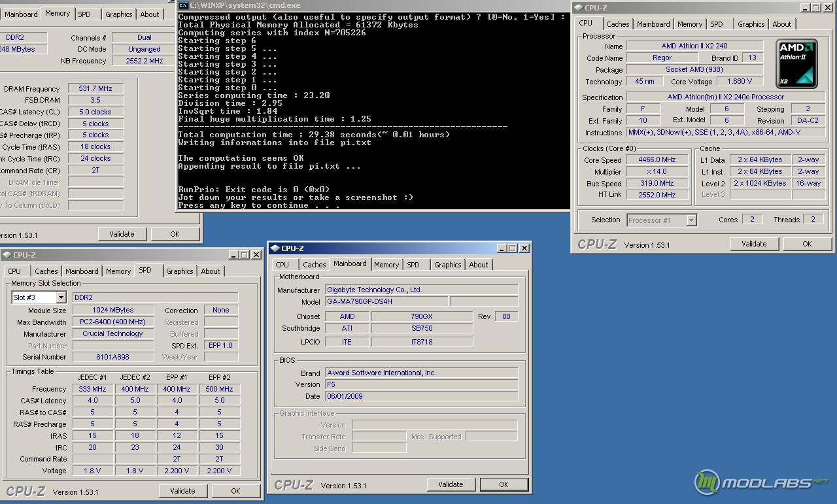Image resolution: width=837 pixels, height=504 pixels.
Task: Minimize the CPU-Z window showing SPD tab
Action: tap(233, 255)
